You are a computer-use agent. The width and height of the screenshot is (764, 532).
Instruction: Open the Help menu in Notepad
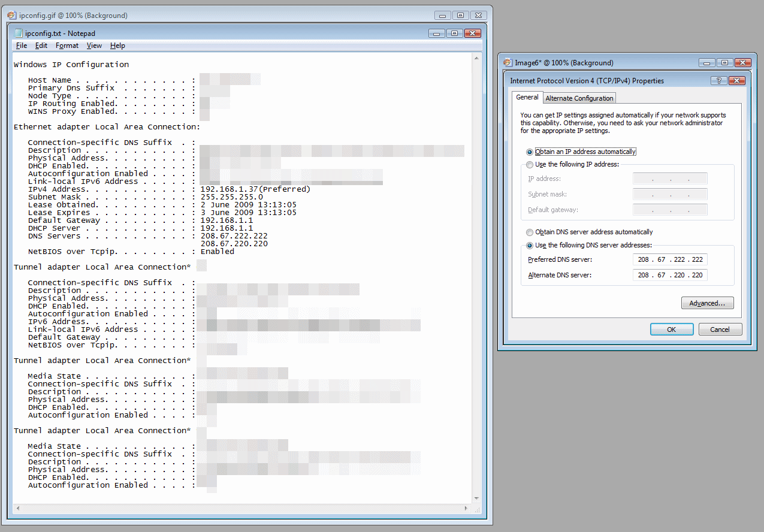click(117, 46)
